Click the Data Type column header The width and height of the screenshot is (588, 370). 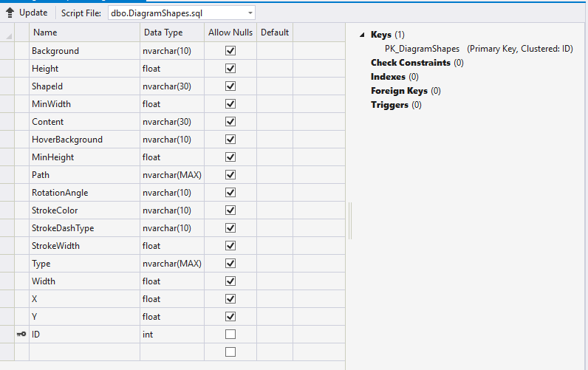coord(171,32)
